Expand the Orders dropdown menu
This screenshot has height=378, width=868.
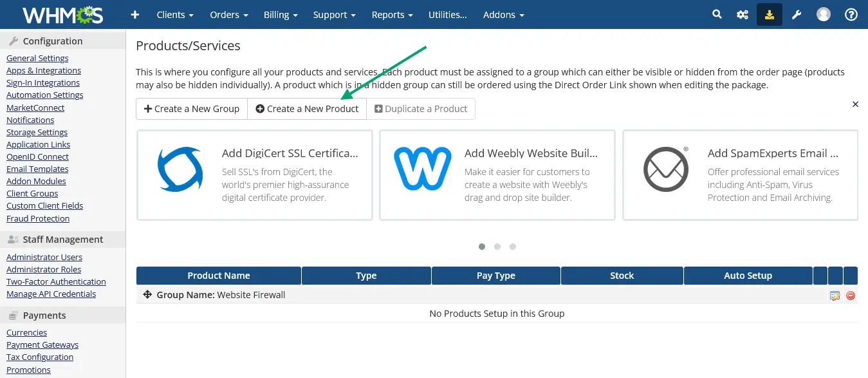(x=229, y=14)
